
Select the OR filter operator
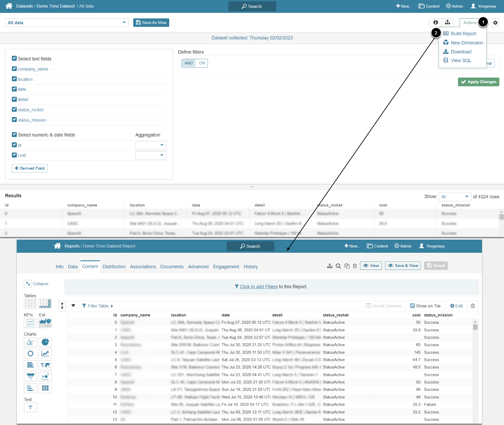tap(202, 63)
